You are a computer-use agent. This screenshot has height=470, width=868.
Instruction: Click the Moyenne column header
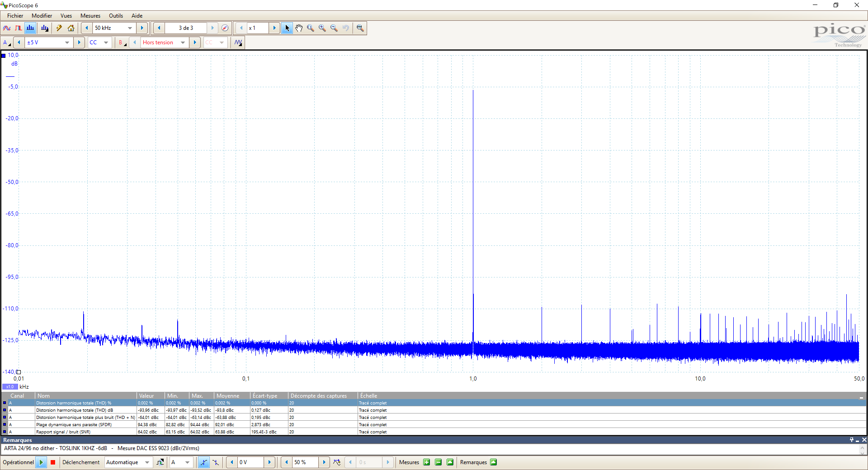click(x=232, y=396)
